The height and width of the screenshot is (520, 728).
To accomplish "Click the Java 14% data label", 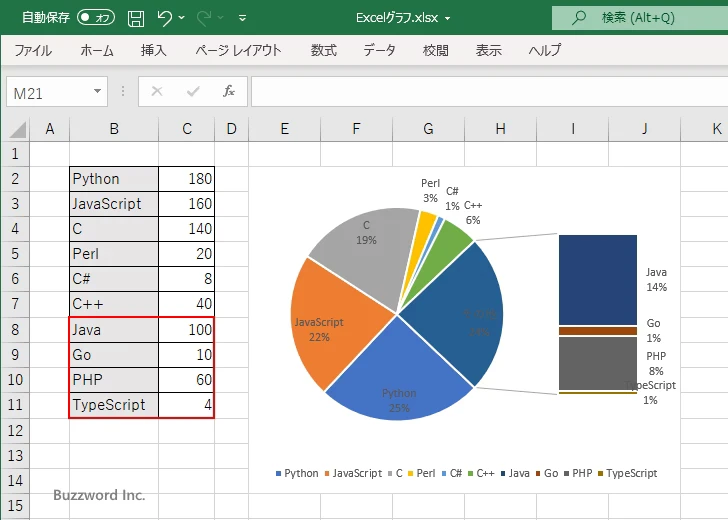I will [656, 280].
